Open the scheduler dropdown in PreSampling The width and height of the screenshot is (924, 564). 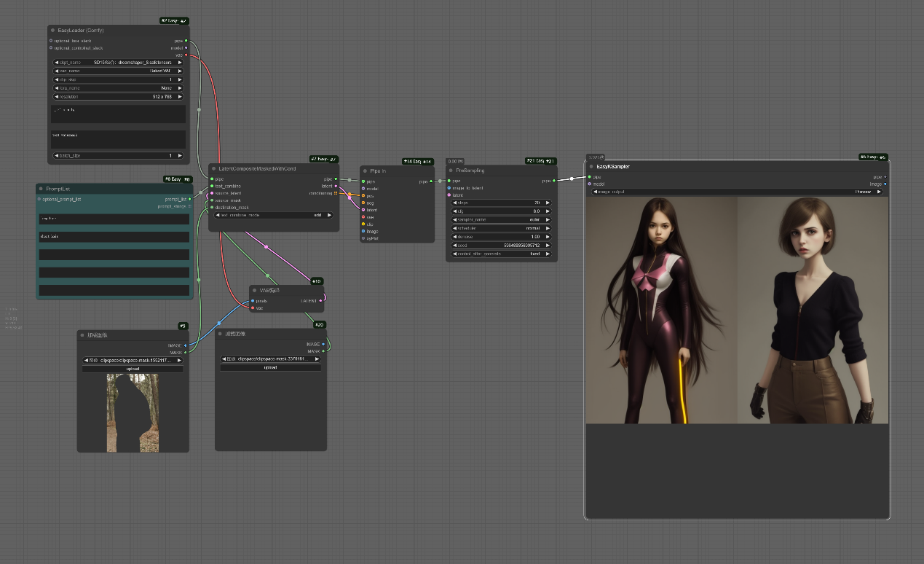coord(501,228)
